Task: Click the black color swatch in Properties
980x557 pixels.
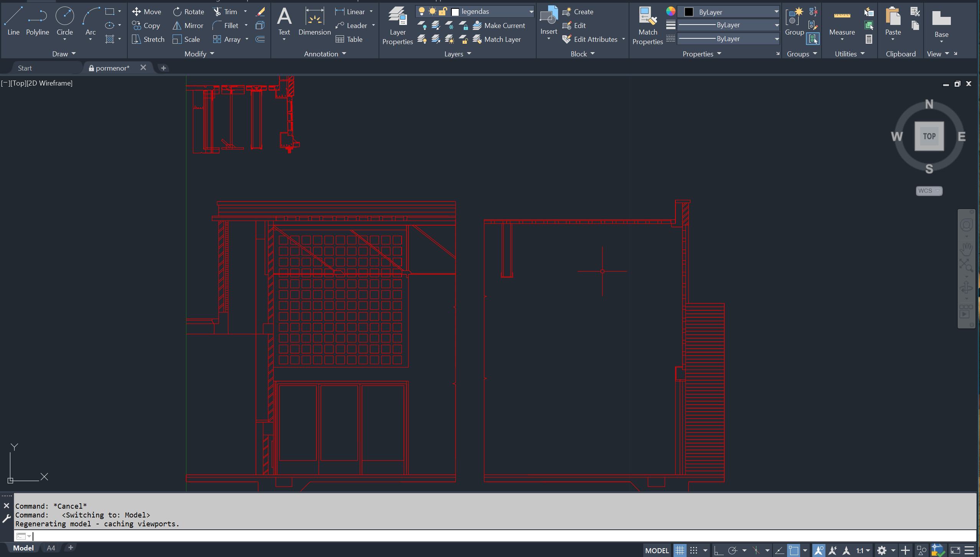Action: [x=689, y=12]
